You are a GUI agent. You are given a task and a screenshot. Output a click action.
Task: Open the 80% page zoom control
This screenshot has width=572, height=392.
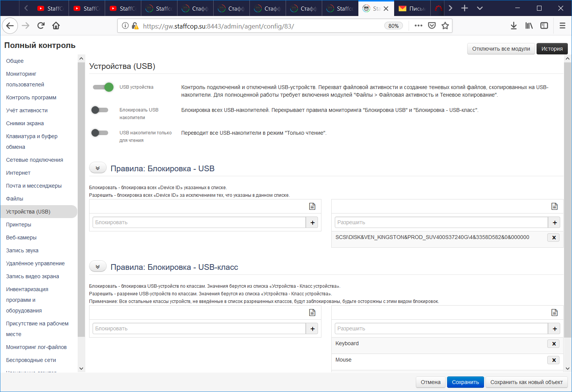click(x=393, y=26)
